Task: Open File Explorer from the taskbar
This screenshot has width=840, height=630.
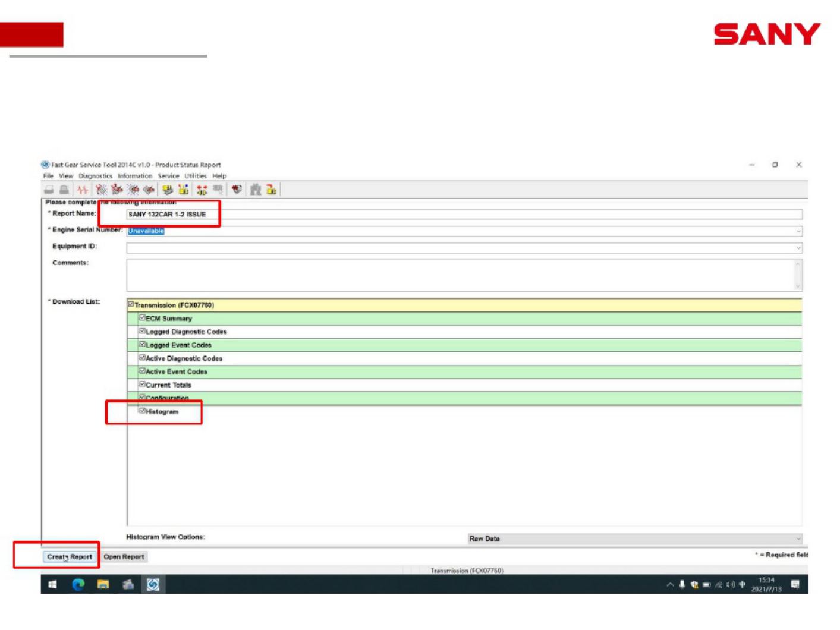Action: [103, 585]
